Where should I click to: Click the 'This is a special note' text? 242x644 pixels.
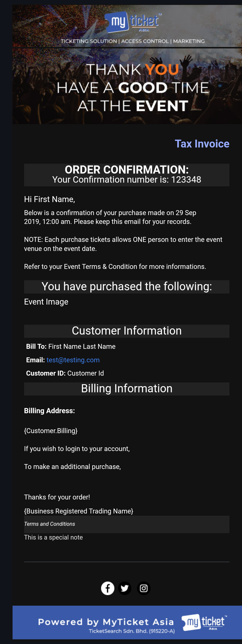click(x=53, y=537)
